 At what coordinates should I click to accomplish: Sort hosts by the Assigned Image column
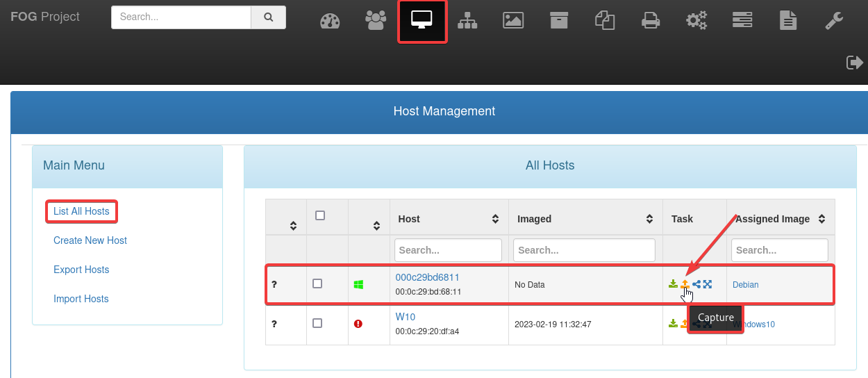(x=821, y=219)
